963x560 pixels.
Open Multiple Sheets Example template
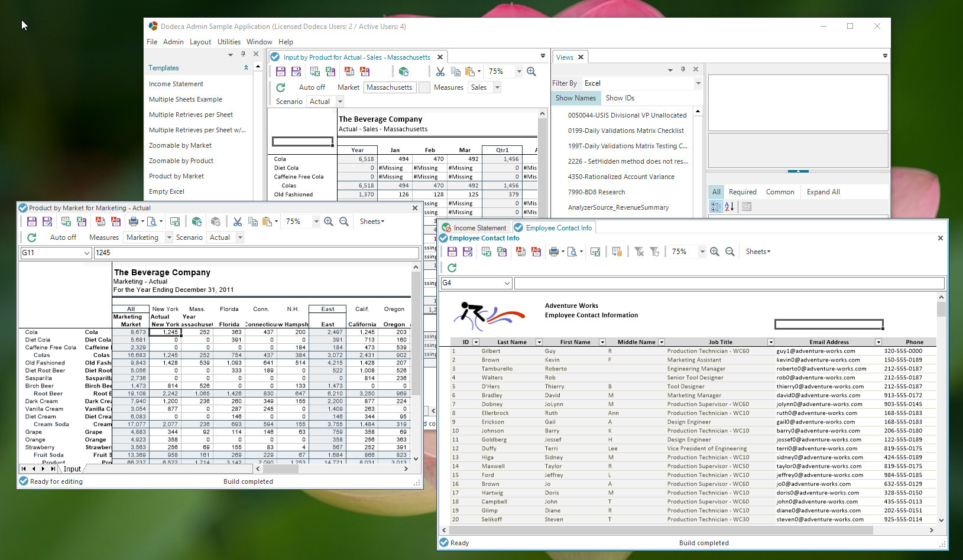tap(186, 99)
